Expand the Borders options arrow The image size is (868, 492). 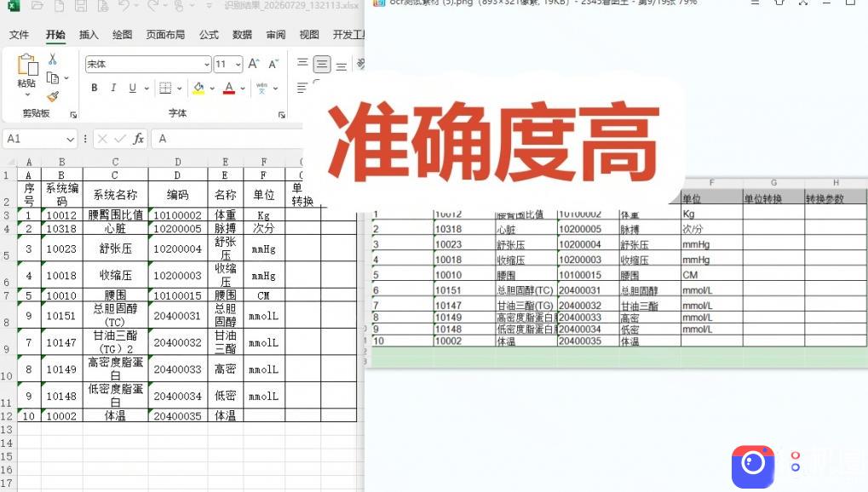180,88
